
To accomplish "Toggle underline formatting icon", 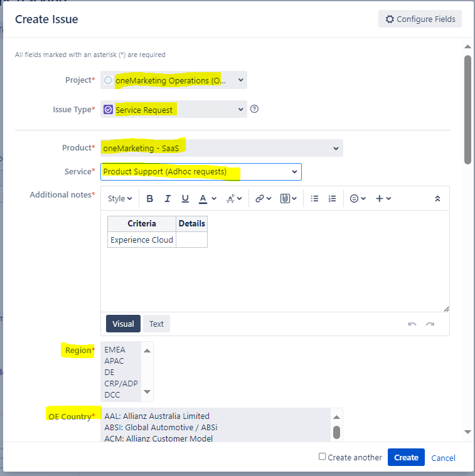I will [x=185, y=199].
